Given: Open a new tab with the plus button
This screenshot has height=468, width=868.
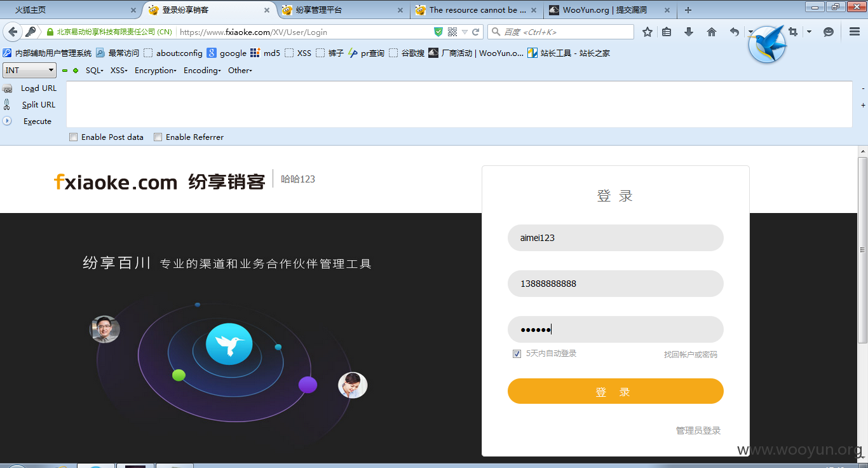Looking at the screenshot, I should (x=688, y=10).
